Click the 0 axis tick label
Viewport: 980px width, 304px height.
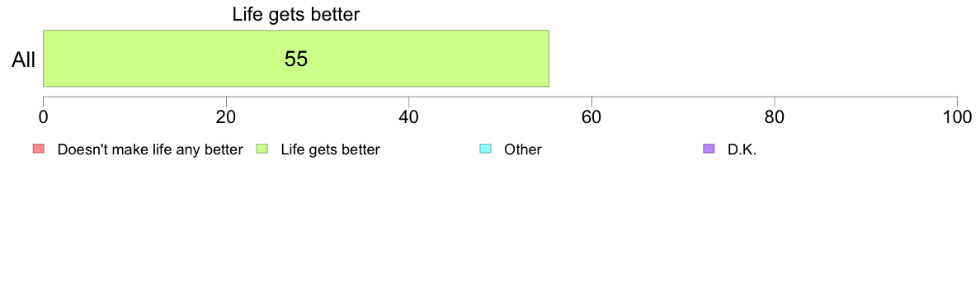coord(43,117)
